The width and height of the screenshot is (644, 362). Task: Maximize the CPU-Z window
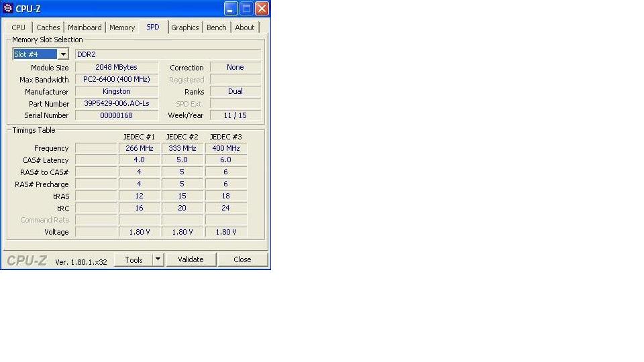click(x=246, y=9)
